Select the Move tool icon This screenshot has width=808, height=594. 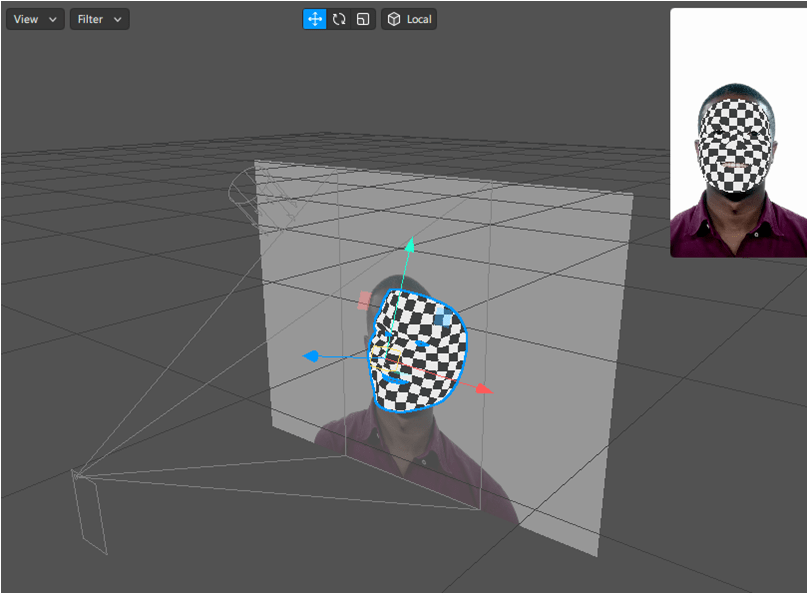pos(315,19)
